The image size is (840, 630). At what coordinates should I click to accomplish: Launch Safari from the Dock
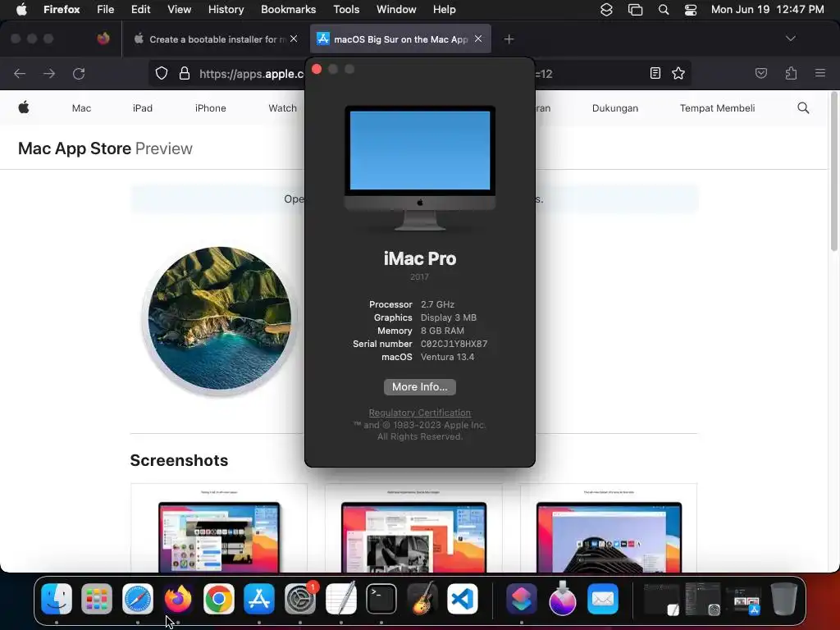coord(138,598)
